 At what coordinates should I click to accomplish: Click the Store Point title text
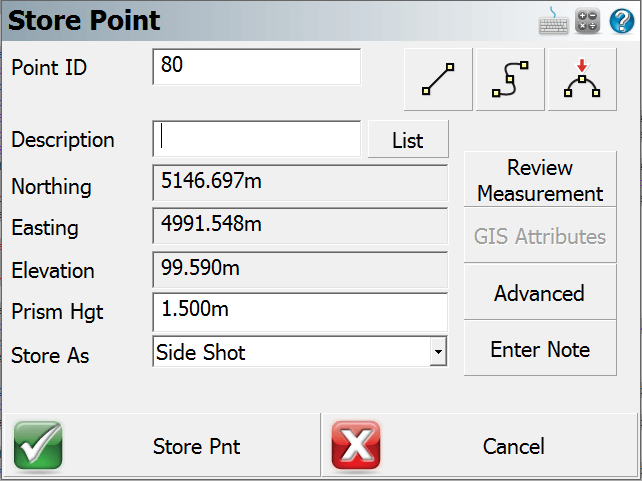(x=84, y=20)
